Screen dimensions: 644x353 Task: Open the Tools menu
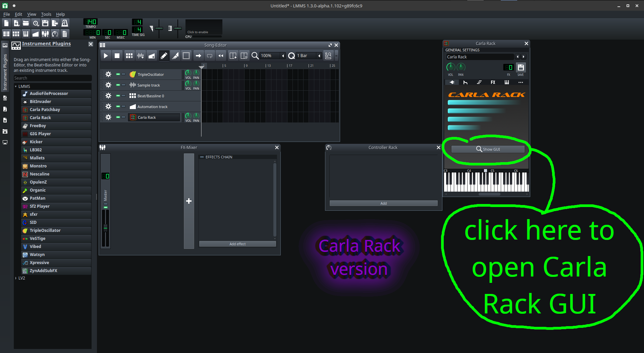point(46,14)
